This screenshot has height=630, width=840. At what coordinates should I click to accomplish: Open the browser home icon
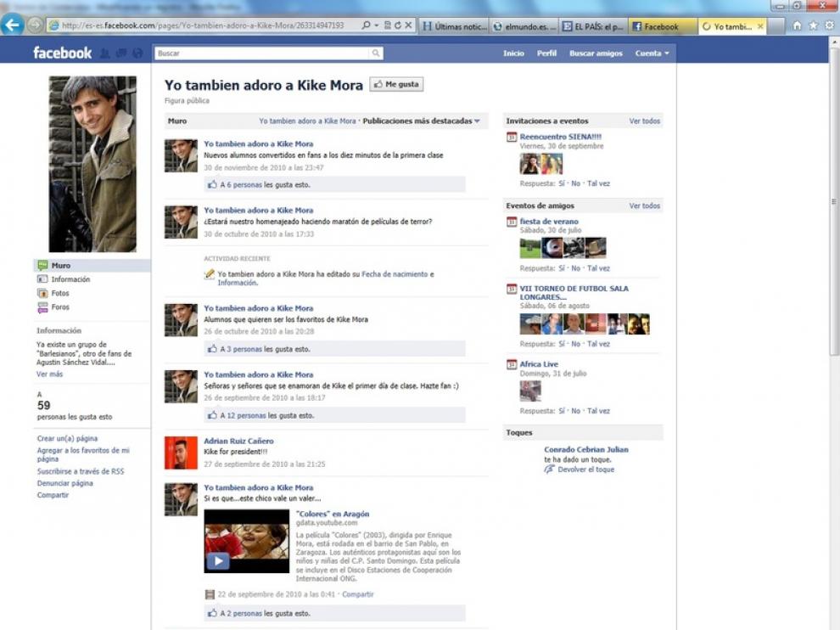click(x=797, y=25)
